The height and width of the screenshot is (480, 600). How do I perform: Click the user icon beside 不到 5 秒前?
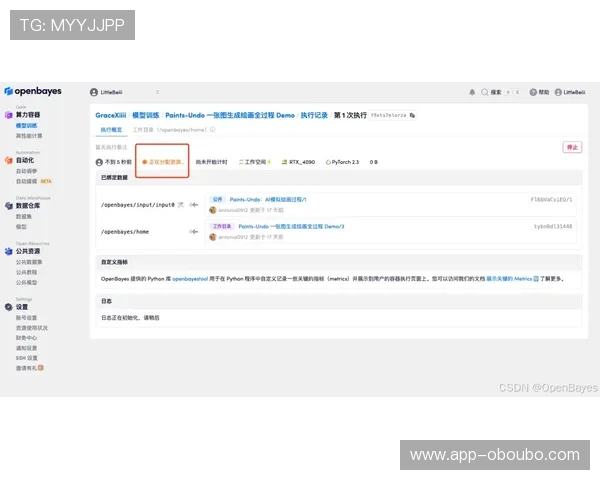pos(99,162)
